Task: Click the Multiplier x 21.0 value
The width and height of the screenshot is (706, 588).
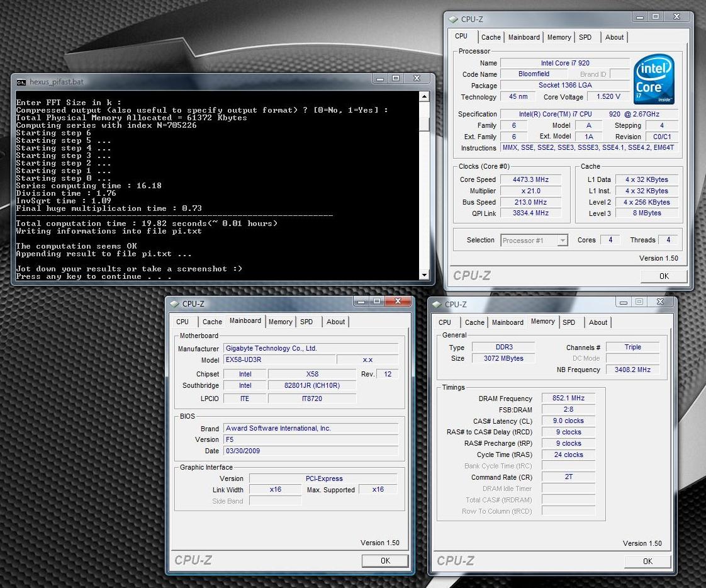Action: (531, 191)
